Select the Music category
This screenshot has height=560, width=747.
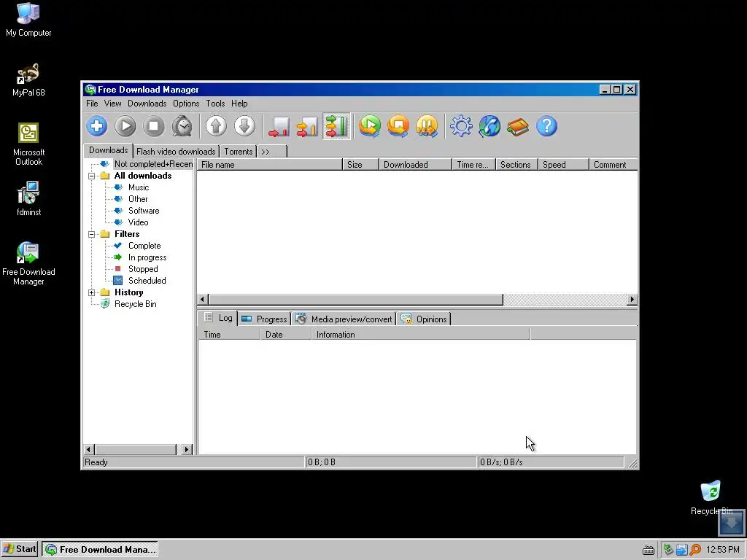[x=139, y=187]
